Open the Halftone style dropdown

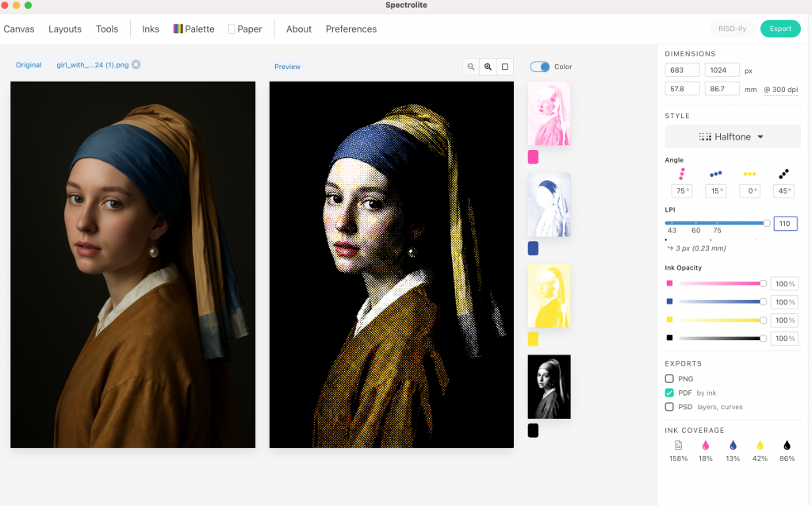pos(732,136)
